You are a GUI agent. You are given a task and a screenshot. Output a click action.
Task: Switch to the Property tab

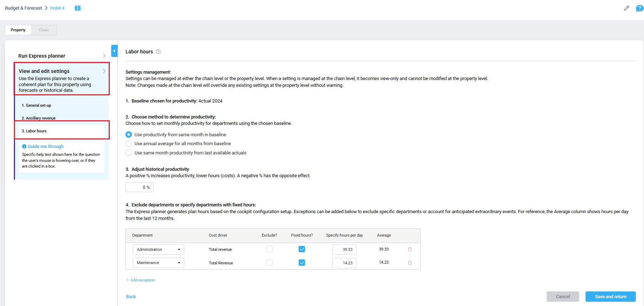coord(18,30)
